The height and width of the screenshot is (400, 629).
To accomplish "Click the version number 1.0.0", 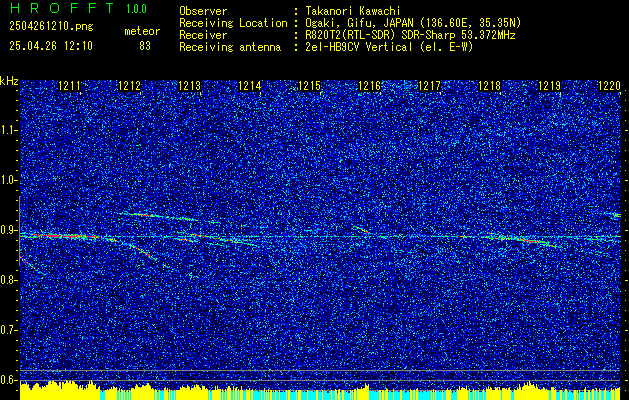I will [x=136, y=8].
